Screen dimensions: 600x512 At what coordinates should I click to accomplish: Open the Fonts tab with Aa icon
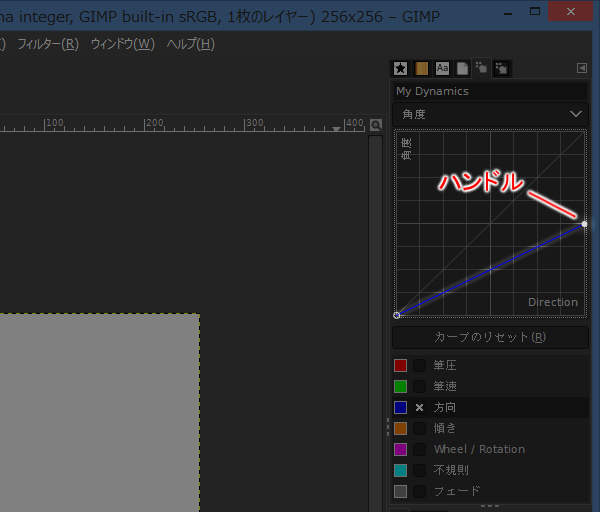[x=442, y=69]
